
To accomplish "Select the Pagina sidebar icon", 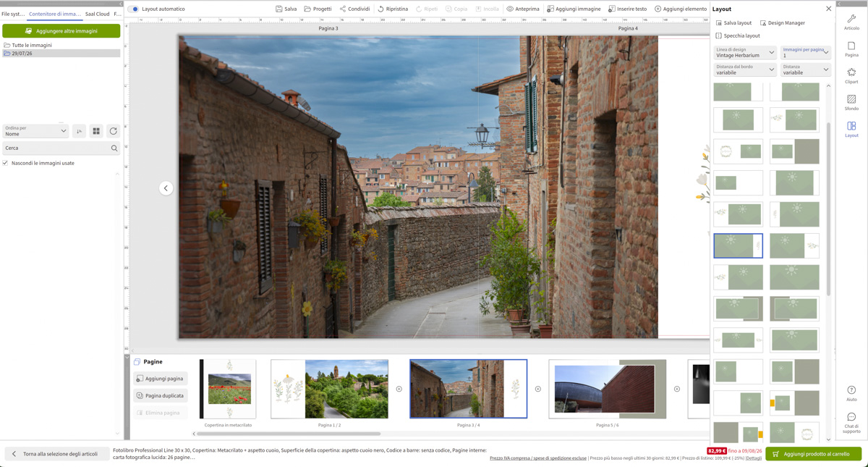I will (851, 49).
